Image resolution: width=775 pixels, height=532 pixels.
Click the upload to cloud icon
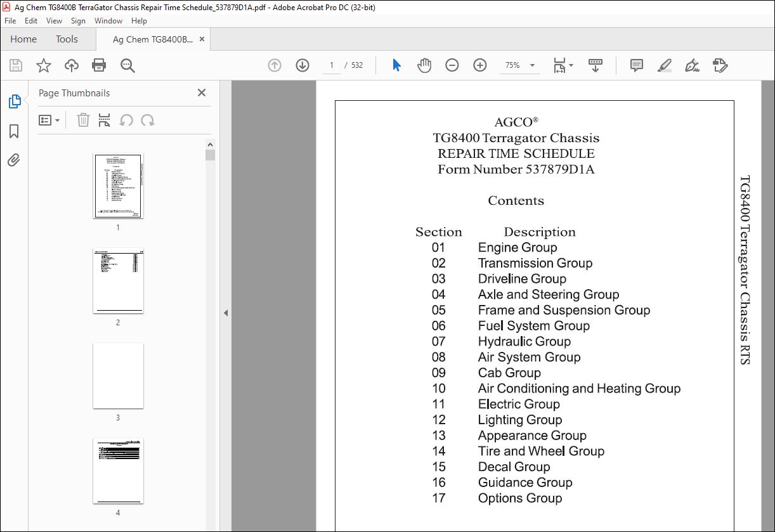click(72, 65)
